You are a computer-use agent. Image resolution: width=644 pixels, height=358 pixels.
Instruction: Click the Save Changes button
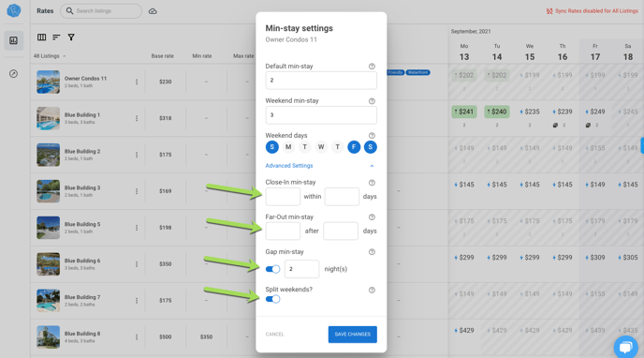352,335
